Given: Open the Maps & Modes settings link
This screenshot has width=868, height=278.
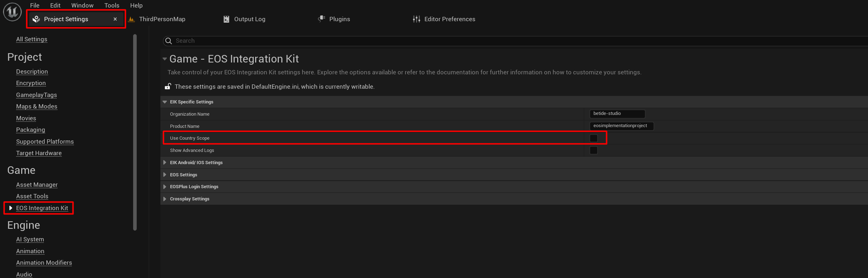Looking at the screenshot, I should point(37,106).
